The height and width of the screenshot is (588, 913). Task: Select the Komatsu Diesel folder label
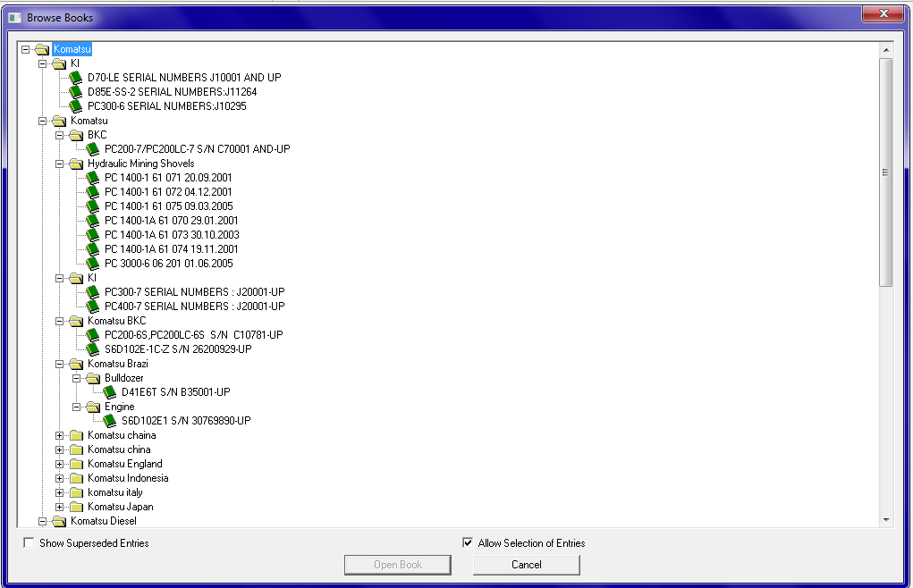[x=104, y=521]
